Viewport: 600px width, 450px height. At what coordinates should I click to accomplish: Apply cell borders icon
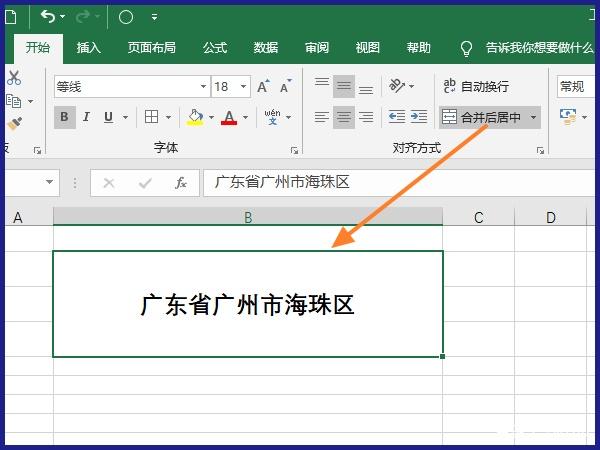152,117
